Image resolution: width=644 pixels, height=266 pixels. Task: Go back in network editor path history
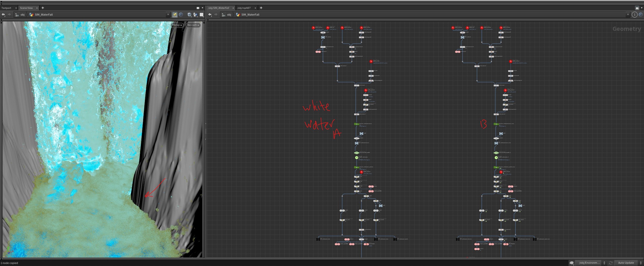(210, 15)
